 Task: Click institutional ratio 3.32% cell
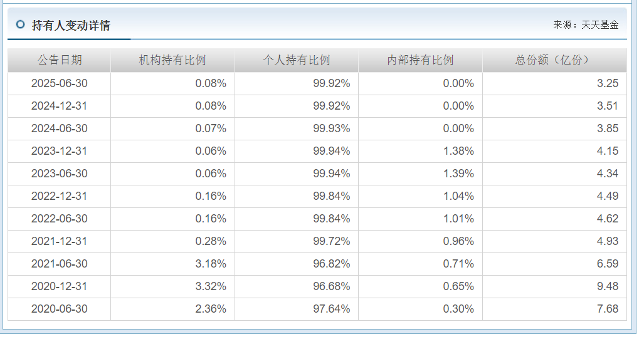[211, 286]
